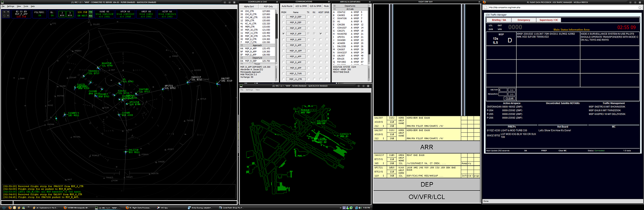
Task: Click the METAR input field
Action: click(502, 90)
